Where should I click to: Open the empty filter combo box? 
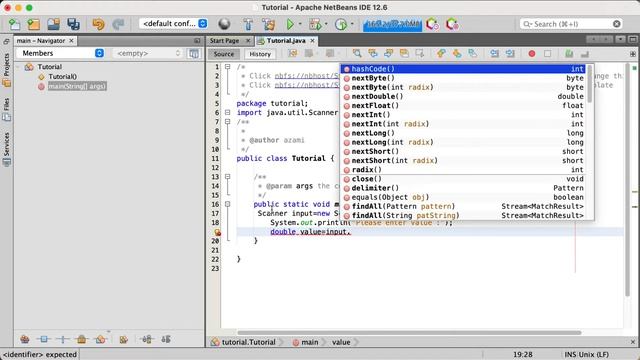tap(147, 53)
